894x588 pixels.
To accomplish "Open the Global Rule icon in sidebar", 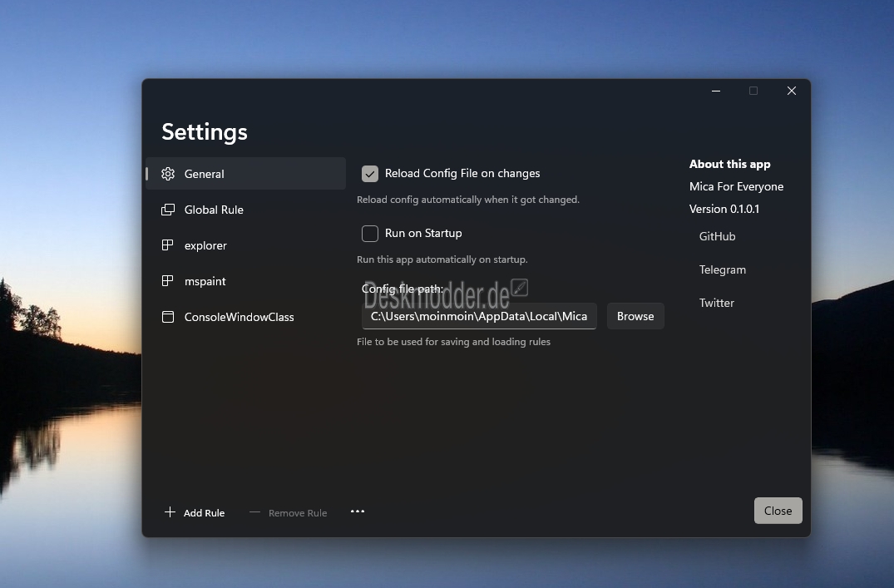I will (168, 210).
